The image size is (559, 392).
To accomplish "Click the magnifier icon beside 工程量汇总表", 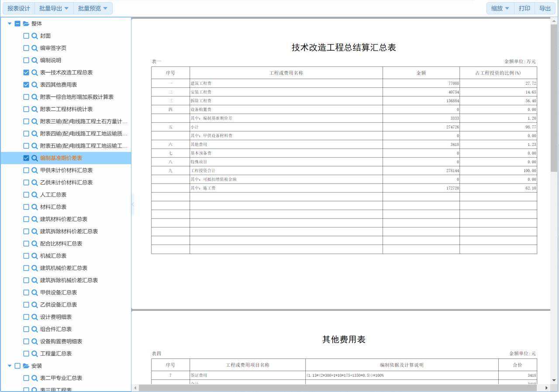I will [35, 354].
